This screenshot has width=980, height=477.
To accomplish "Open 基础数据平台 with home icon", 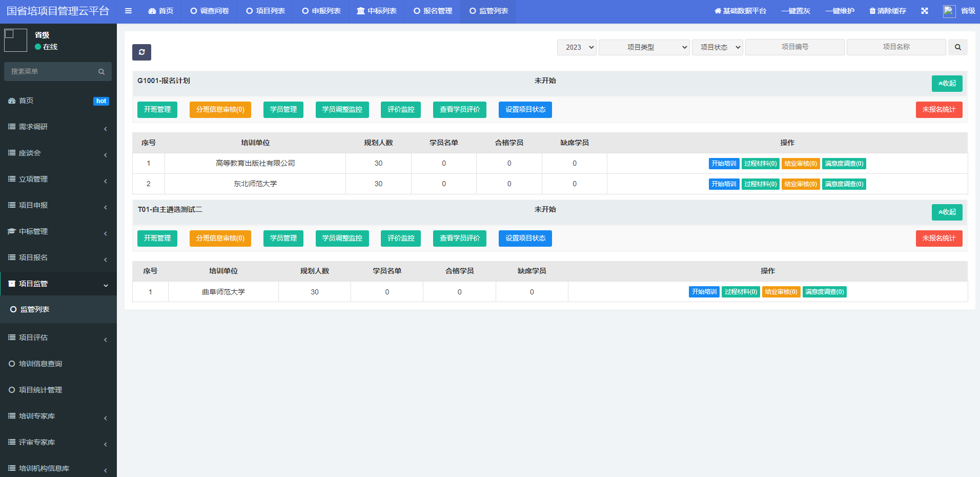I will (740, 11).
